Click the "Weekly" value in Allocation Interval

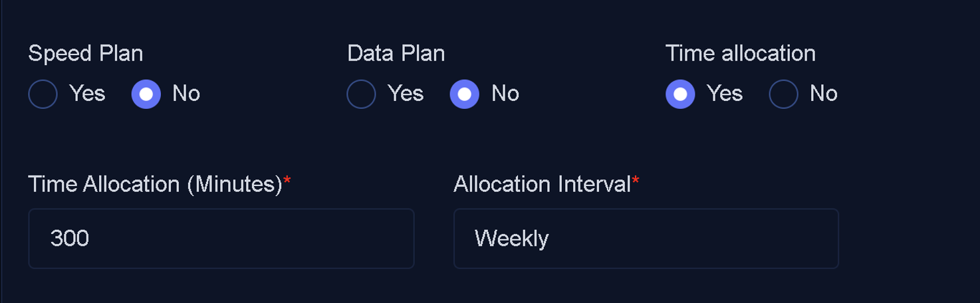pos(512,239)
